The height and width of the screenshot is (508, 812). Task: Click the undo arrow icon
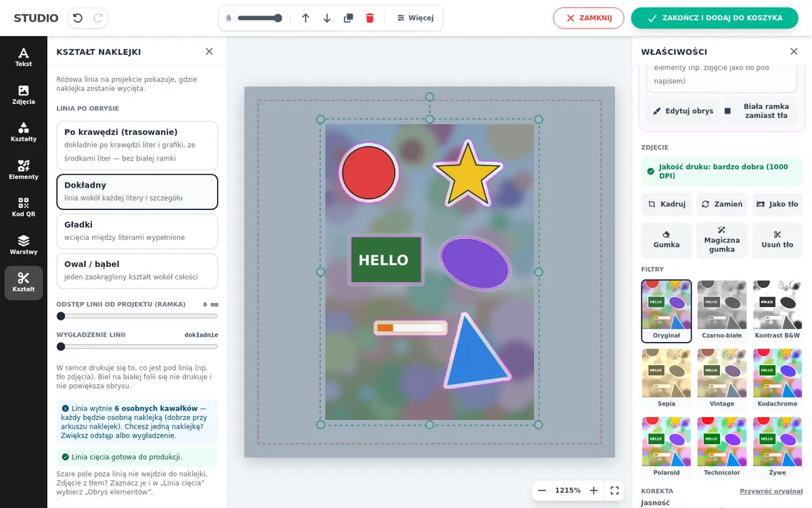tap(78, 18)
